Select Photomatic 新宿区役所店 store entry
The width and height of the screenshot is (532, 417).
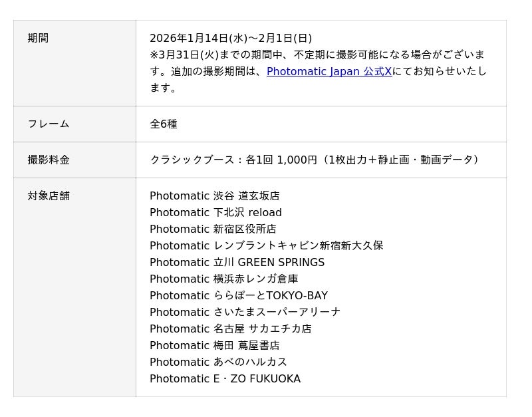click(213, 229)
